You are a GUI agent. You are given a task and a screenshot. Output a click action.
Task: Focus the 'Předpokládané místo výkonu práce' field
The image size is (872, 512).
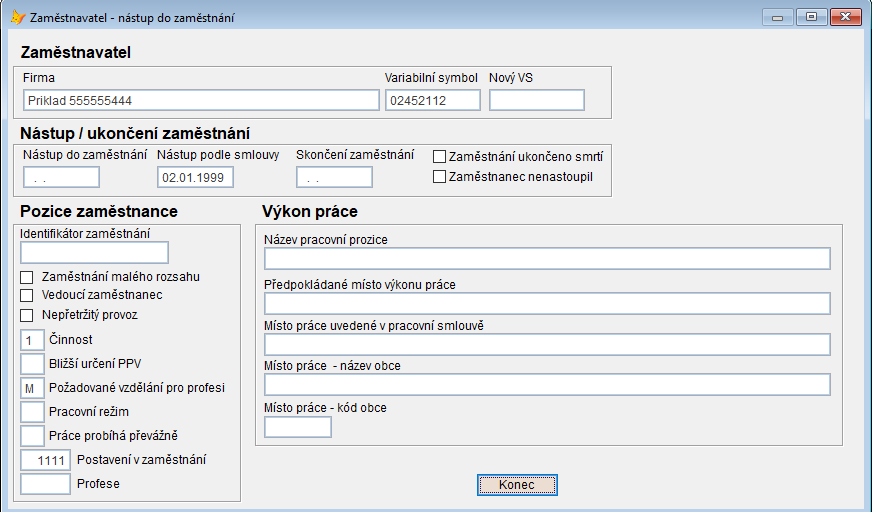(x=547, y=304)
